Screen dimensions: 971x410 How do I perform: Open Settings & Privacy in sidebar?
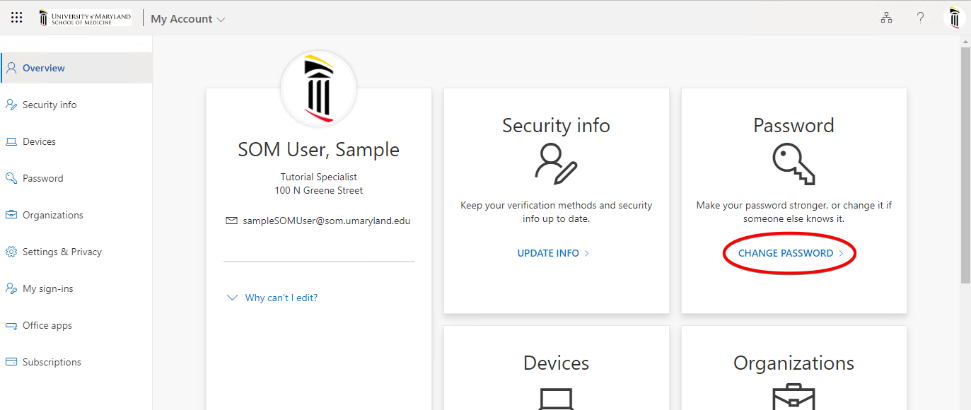coord(62,252)
